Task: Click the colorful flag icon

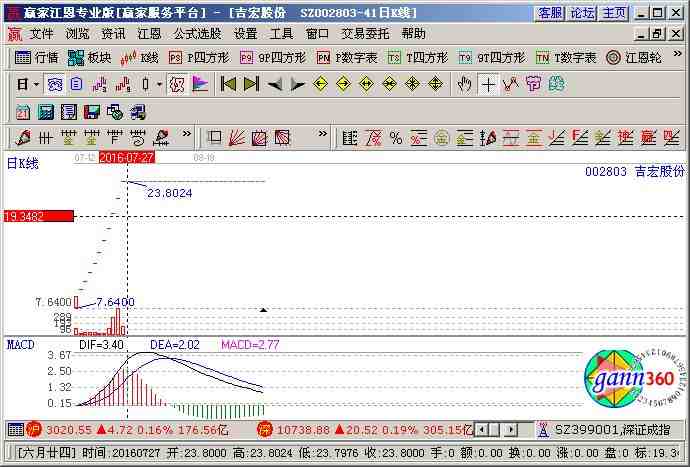Action: pyautogui.click(x=200, y=84)
